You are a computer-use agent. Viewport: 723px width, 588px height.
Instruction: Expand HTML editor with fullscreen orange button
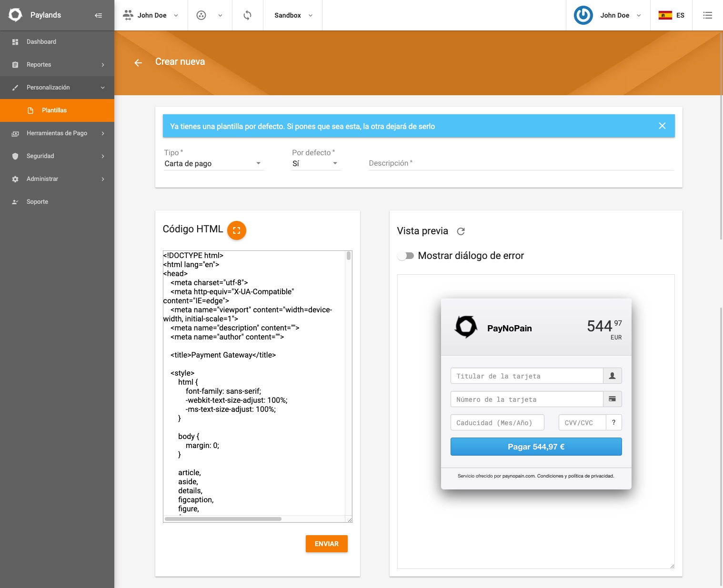[237, 230]
